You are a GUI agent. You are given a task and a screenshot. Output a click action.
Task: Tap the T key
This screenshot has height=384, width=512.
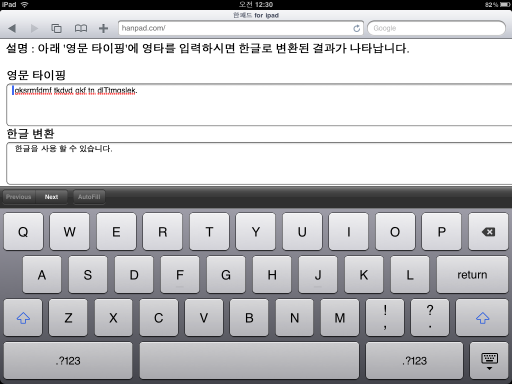pos(209,232)
